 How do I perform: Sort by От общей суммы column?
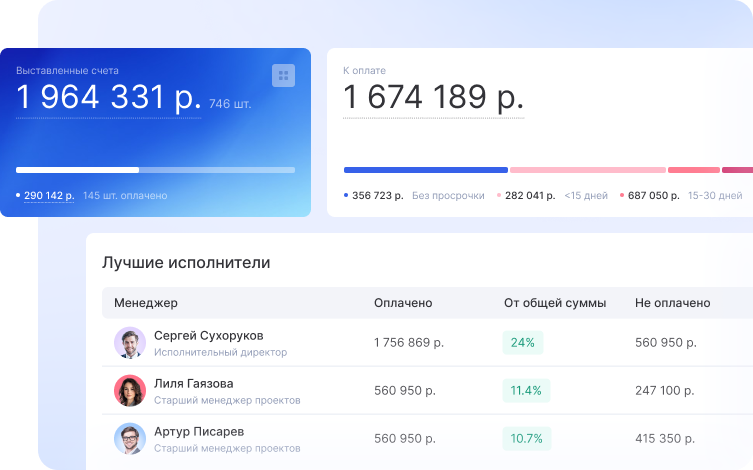(554, 303)
